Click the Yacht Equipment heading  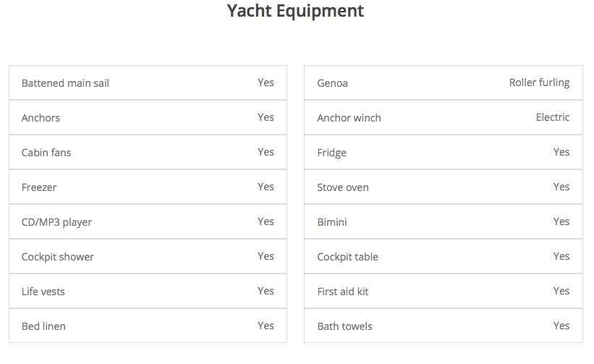(295, 11)
